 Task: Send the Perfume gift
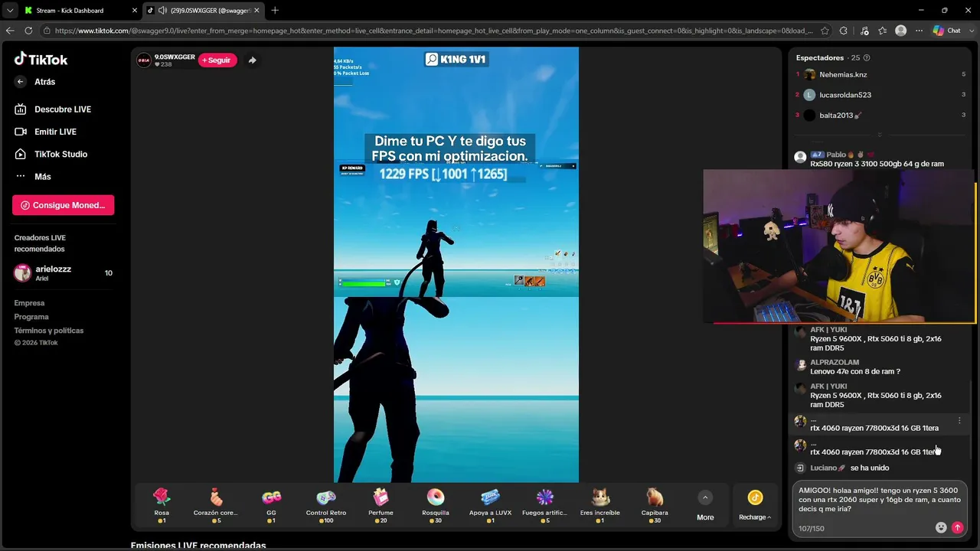[x=381, y=506]
